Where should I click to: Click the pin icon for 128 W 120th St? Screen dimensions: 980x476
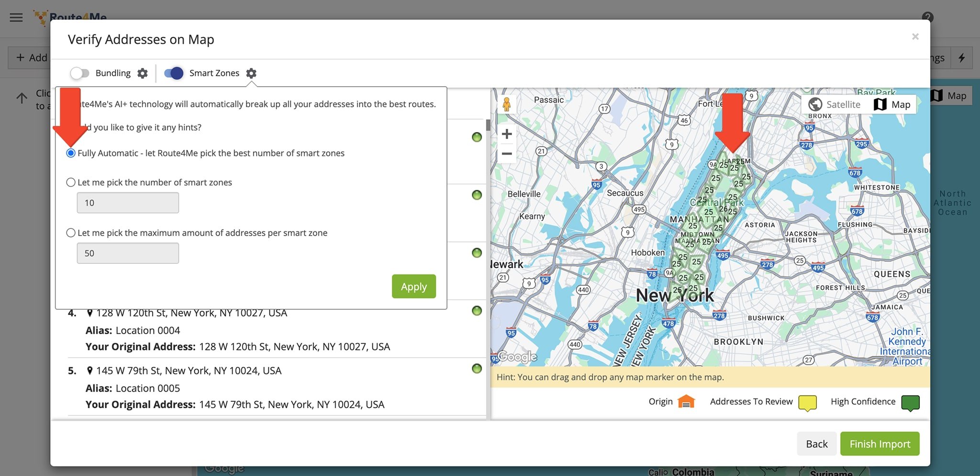coord(89,313)
